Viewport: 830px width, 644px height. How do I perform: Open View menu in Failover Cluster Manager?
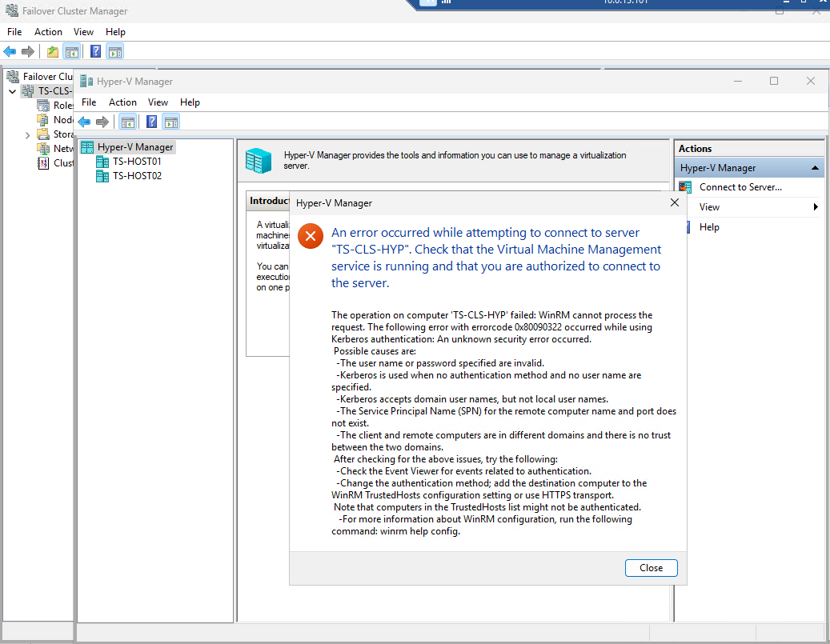tap(83, 32)
